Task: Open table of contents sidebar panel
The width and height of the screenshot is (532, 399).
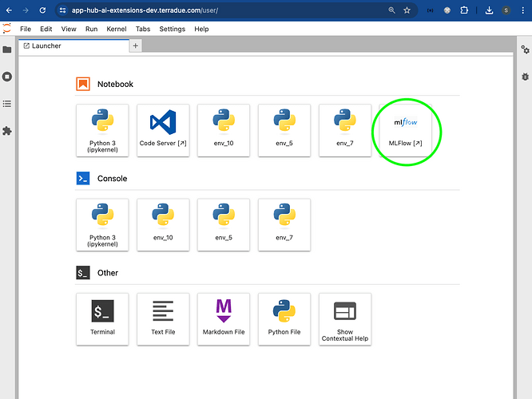Action: coord(7,104)
